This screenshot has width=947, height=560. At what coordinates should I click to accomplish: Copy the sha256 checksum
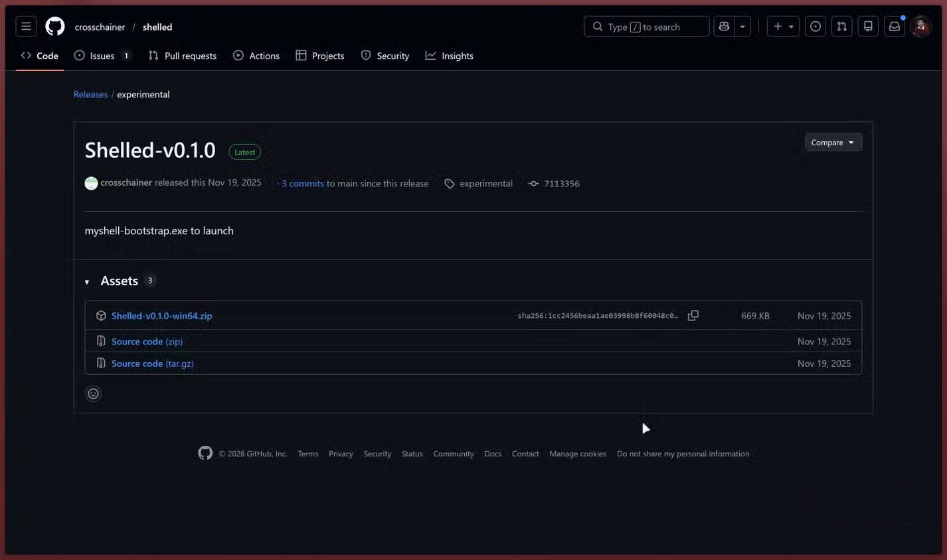(693, 316)
